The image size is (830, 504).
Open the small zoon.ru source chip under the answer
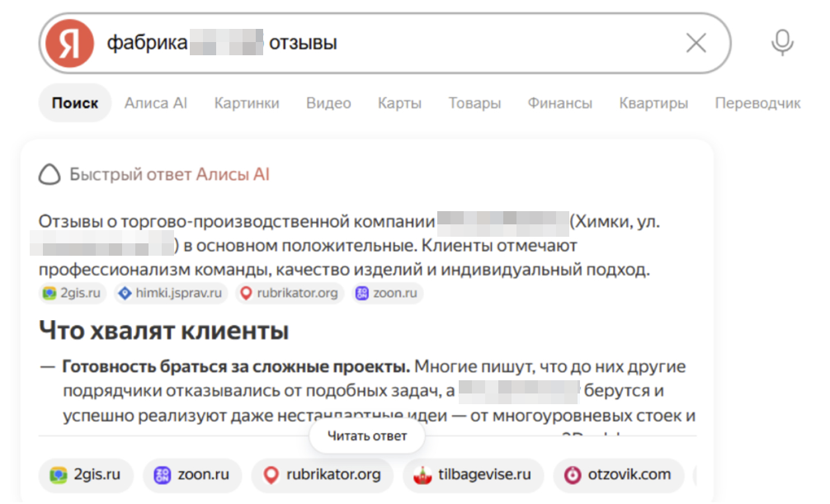388,294
